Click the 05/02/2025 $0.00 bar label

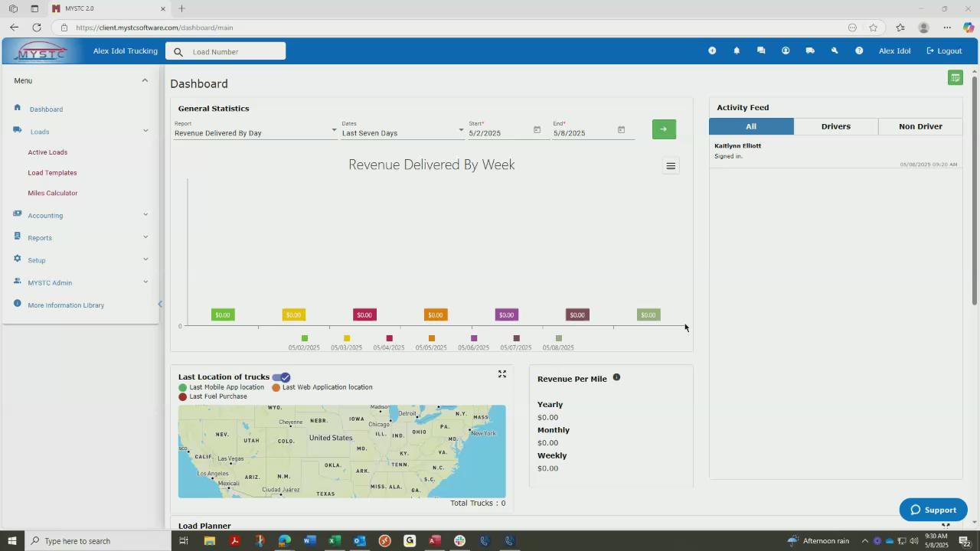(223, 315)
